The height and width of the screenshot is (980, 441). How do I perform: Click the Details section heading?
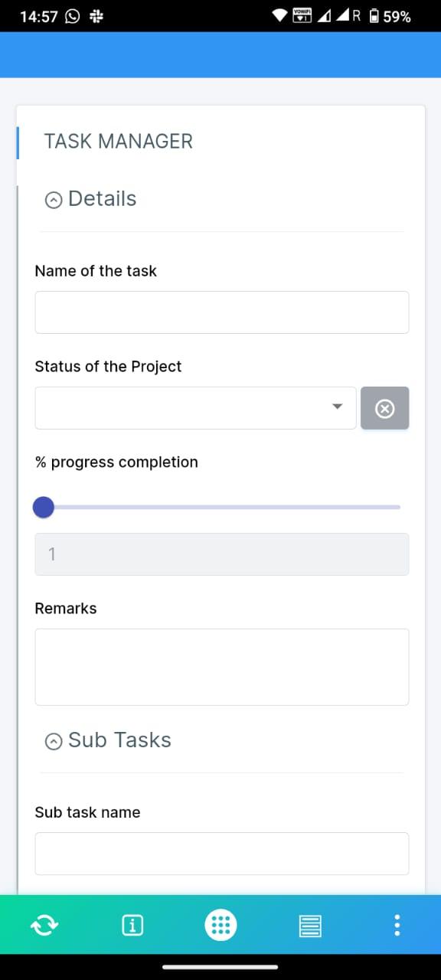pyautogui.click(x=103, y=198)
